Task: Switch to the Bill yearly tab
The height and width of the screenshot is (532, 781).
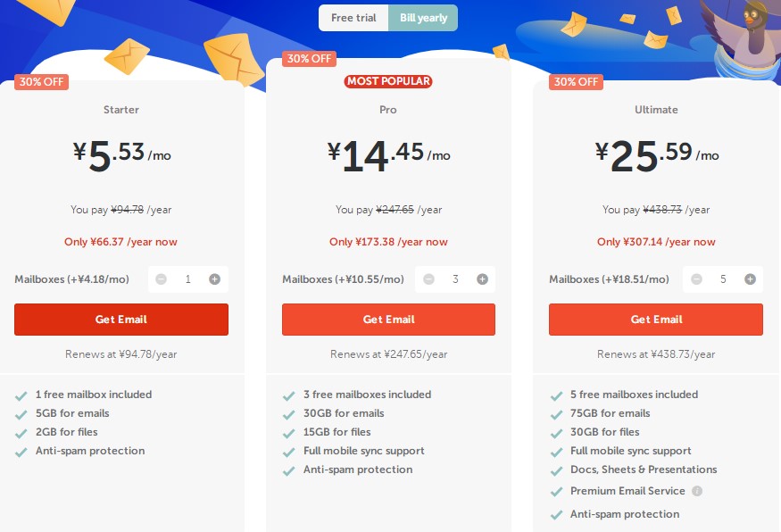Action: point(423,17)
